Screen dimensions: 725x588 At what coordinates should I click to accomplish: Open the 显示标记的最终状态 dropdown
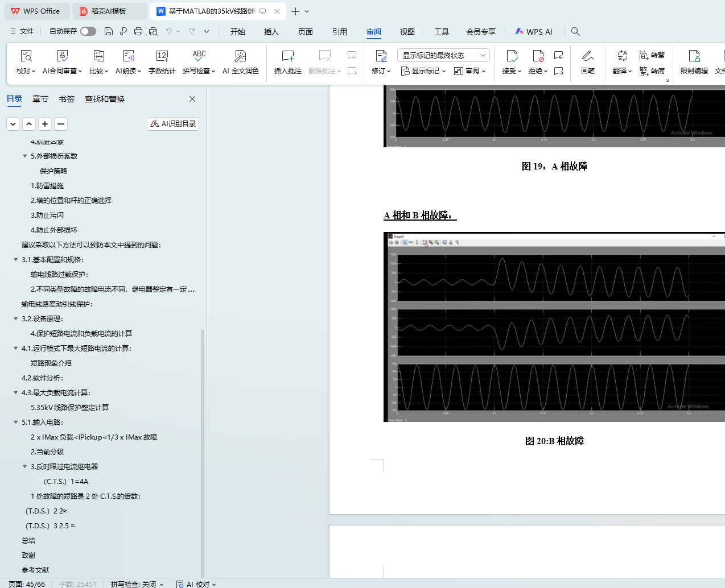[x=443, y=55]
